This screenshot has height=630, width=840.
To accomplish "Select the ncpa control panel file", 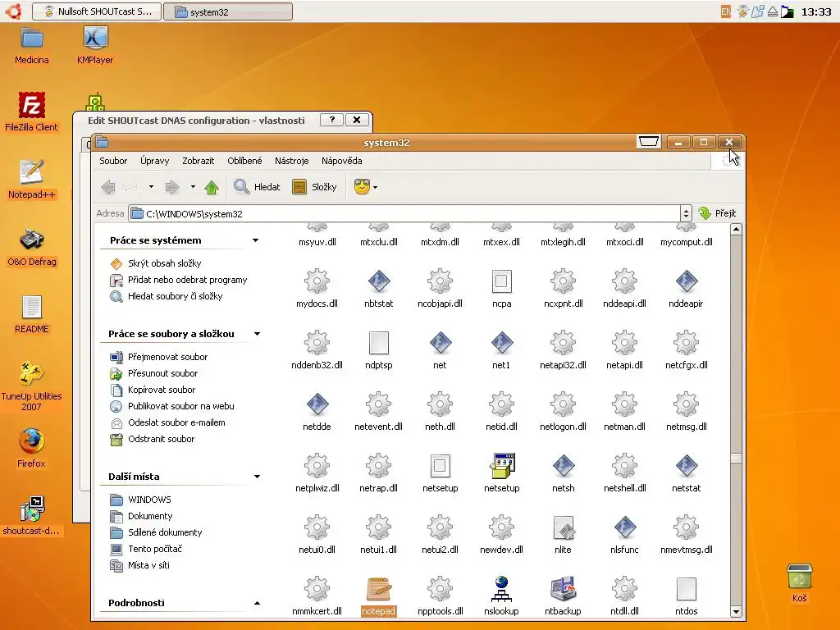I will coord(502,281).
